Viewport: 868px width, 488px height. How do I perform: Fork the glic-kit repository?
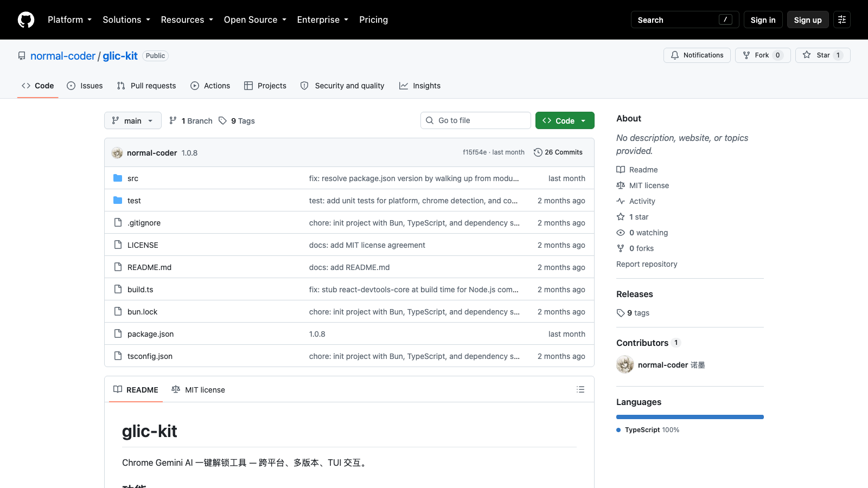pos(763,55)
